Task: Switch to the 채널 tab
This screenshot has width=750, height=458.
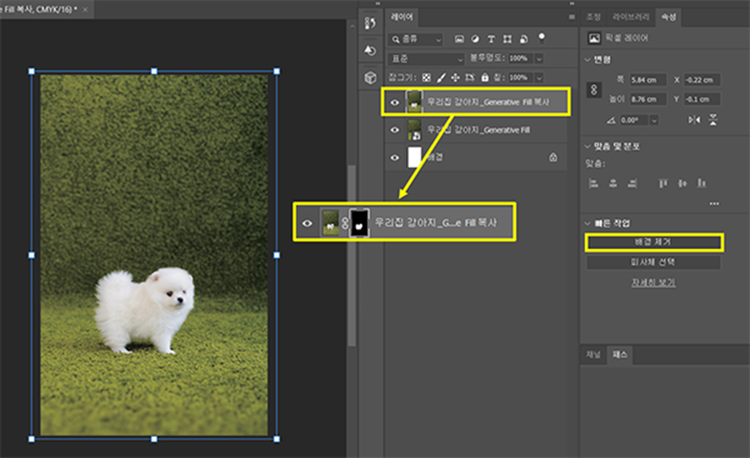Action: [594, 354]
